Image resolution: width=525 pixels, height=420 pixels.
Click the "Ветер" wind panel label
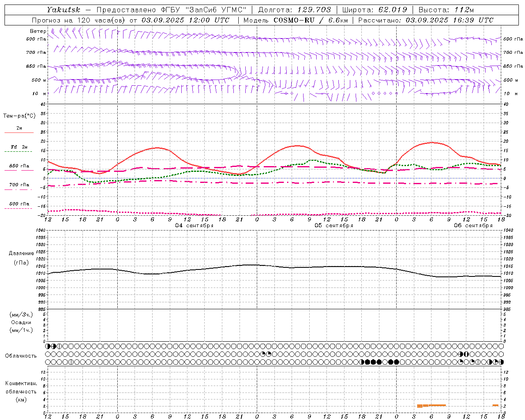(38, 31)
